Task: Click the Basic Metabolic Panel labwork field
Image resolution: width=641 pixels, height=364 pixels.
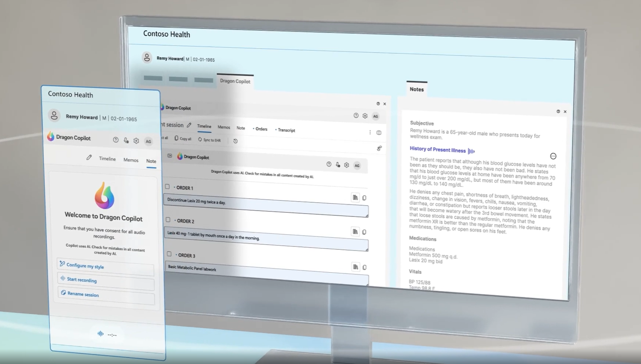Action: [267, 273]
